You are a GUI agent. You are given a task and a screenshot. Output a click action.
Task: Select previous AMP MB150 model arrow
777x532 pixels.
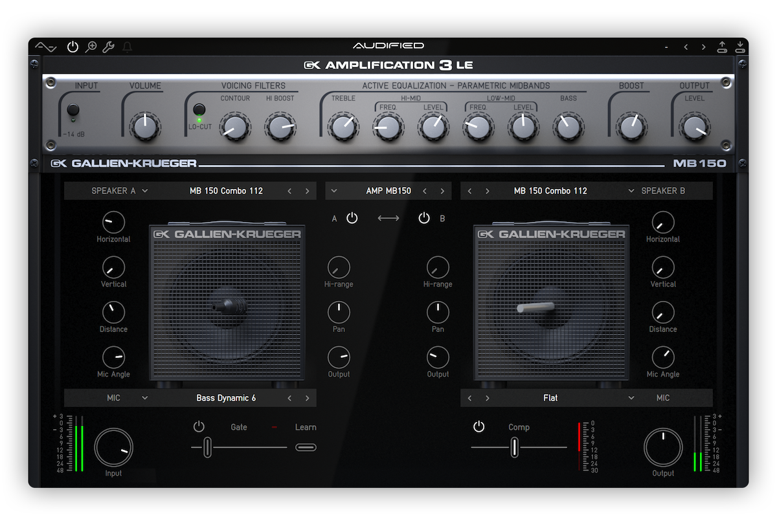tap(425, 191)
